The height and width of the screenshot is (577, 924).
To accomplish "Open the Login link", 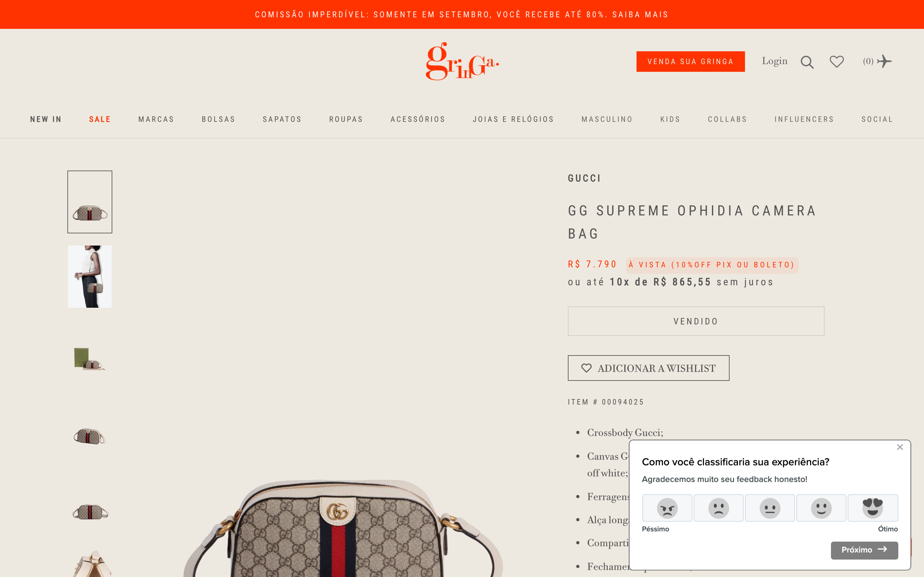I will [774, 61].
